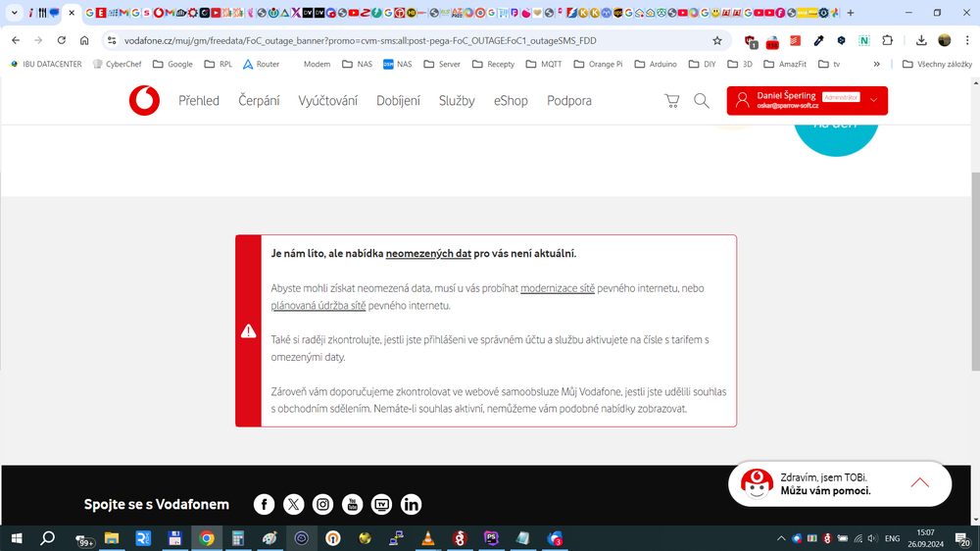Click the Vodafone logo
Image resolution: width=980 pixels, height=551 pixels.
coord(144,101)
